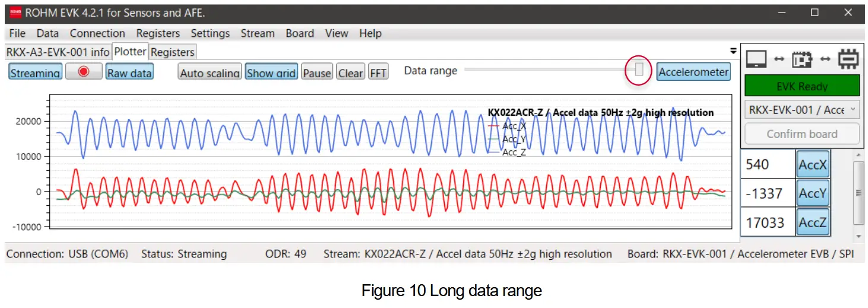Pause the plotter
Viewport: 868px width, 308px height.
tap(317, 73)
